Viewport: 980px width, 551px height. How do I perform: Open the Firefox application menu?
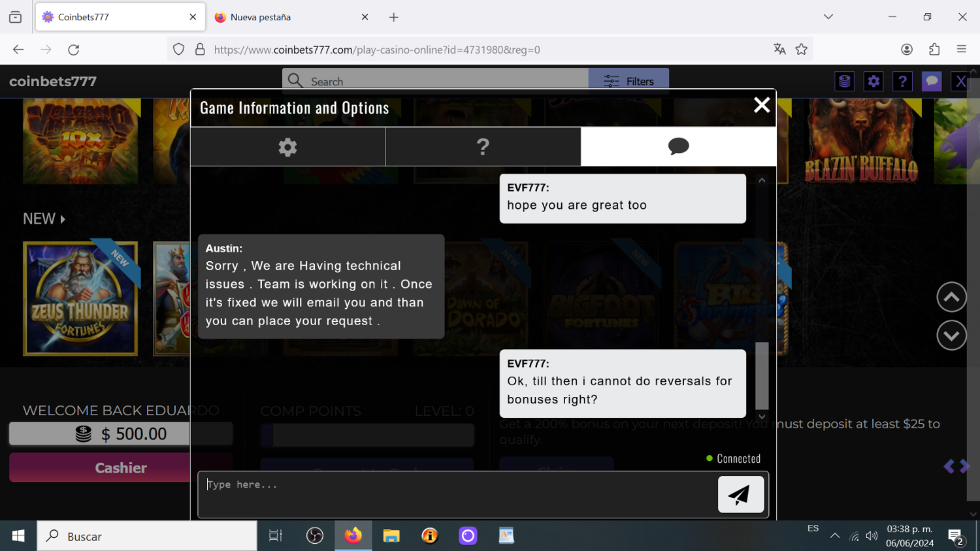click(962, 50)
